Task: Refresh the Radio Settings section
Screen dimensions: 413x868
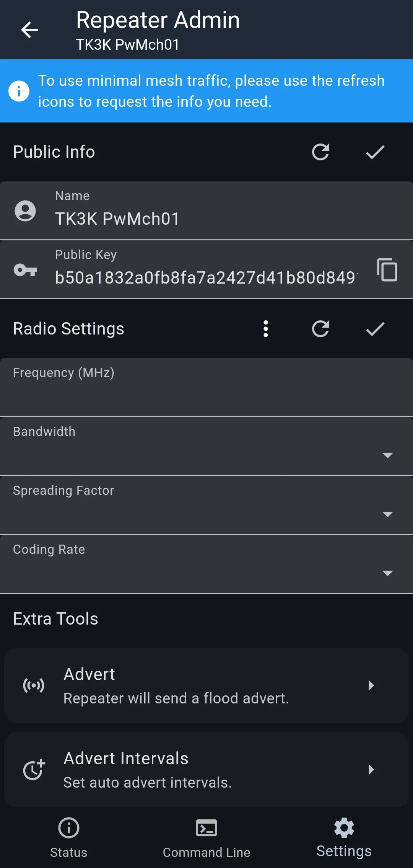Action: (320, 329)
